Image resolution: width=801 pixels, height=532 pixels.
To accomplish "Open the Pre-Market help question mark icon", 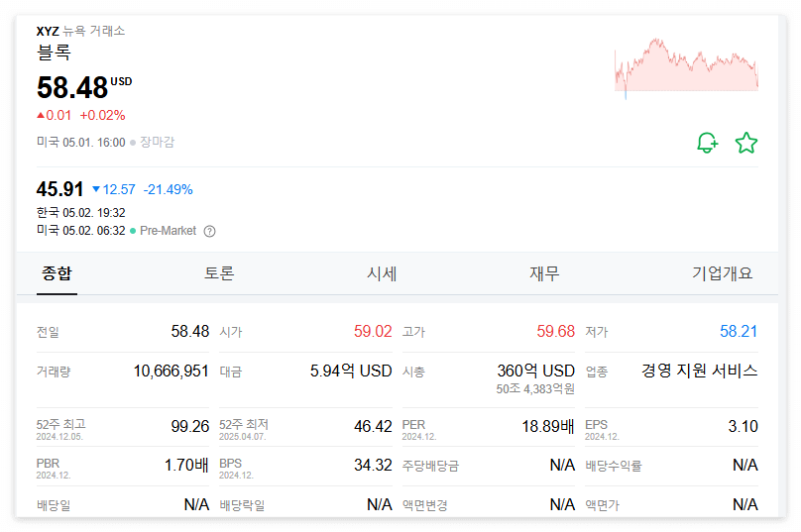I will coord(209,231).
